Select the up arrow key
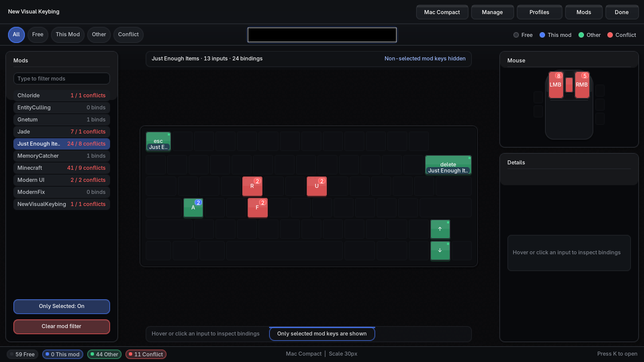The height and width of the screenshot is (362, 644). coord(440,229)
